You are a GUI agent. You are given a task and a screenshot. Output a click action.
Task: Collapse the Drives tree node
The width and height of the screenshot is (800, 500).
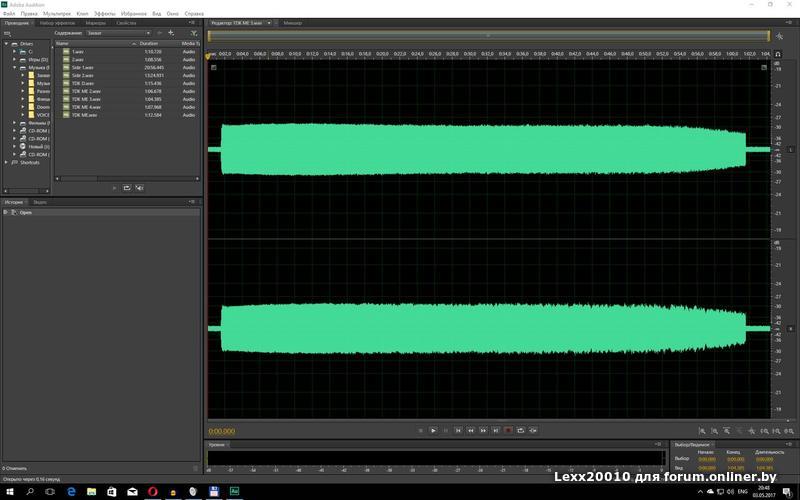click(x=7, y=44)
